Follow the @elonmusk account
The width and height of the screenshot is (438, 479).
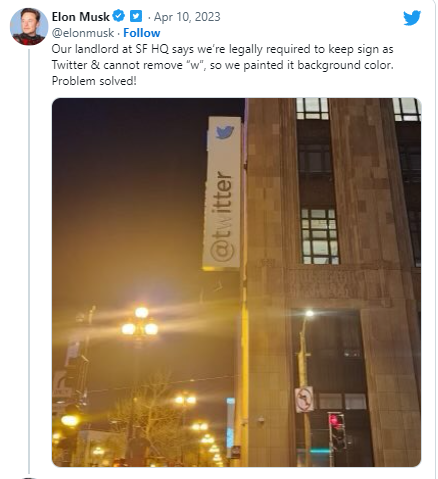coord(142,33)
